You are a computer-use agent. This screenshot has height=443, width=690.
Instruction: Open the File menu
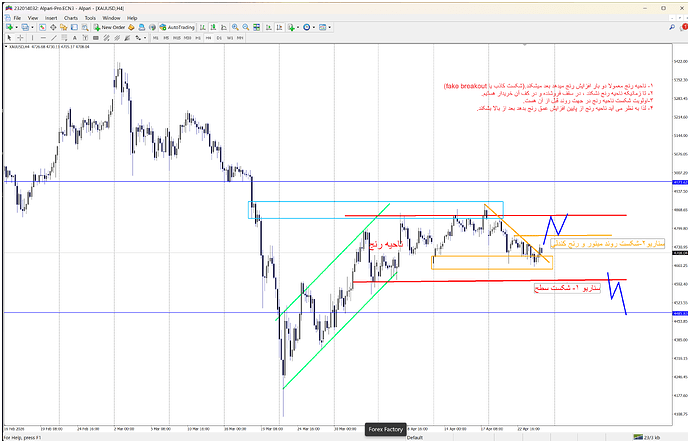[17, 18]
